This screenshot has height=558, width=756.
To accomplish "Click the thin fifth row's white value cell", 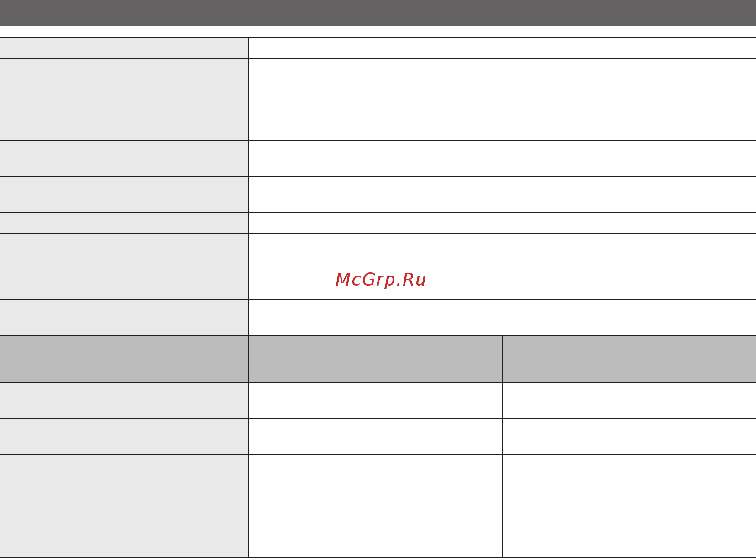I will pos(502,223).
